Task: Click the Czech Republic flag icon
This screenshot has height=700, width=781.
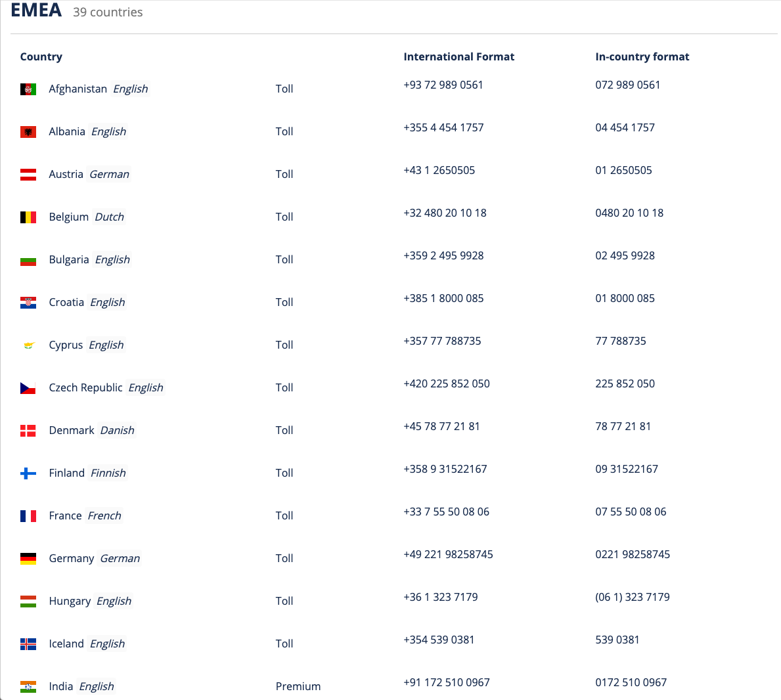Action: click(x=28, y=388)
